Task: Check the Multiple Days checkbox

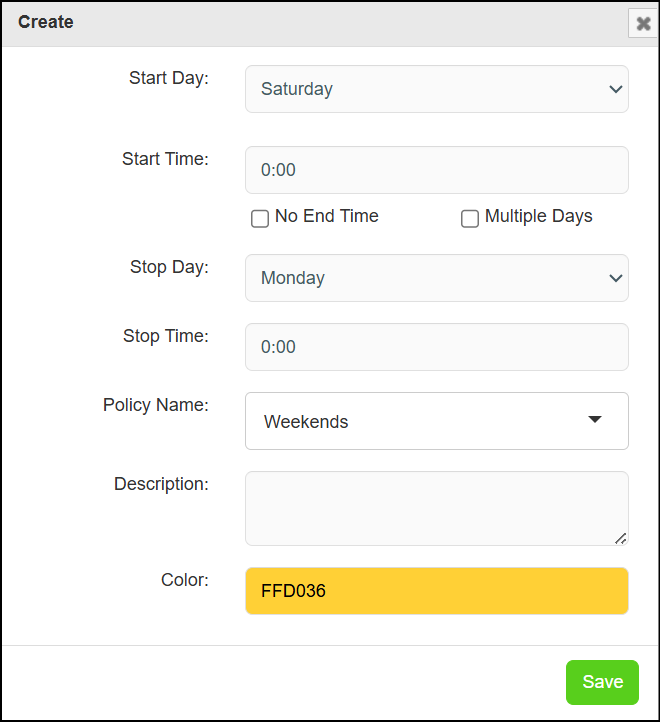Action: [470, 218]
